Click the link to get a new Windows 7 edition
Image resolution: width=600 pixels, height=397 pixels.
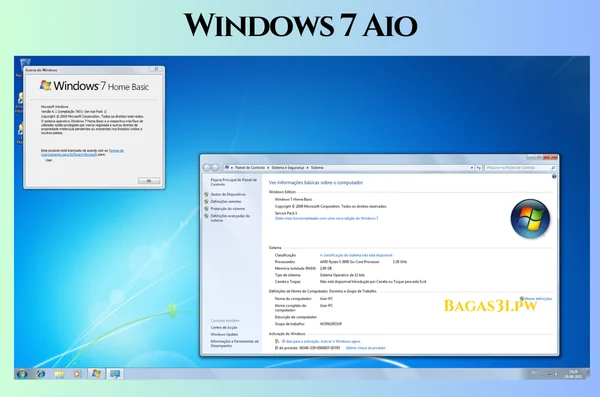[326, 218]
